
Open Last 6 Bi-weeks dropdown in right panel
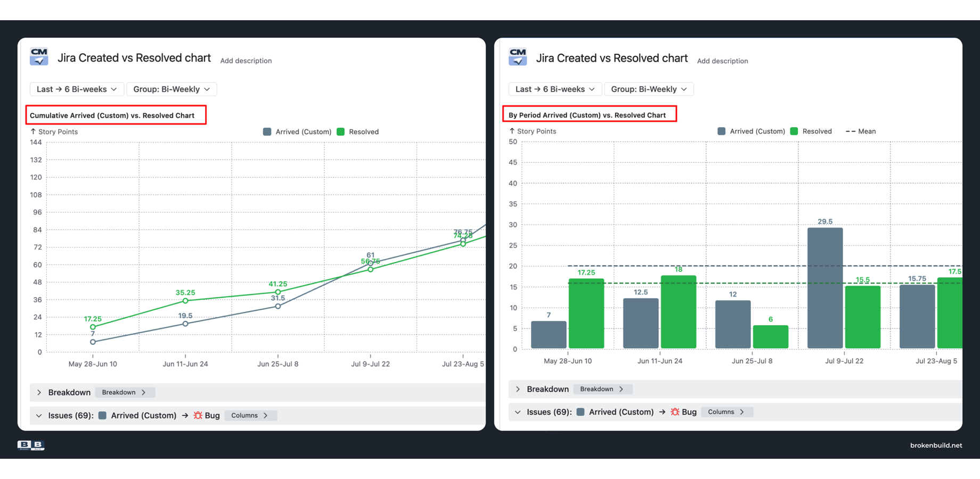tap(555, 89)
